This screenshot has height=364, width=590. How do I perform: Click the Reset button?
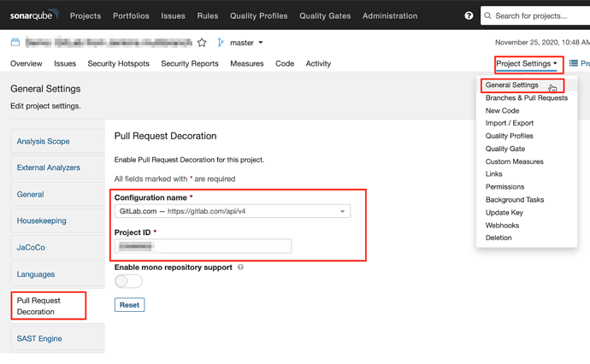[x=129, y=305]
